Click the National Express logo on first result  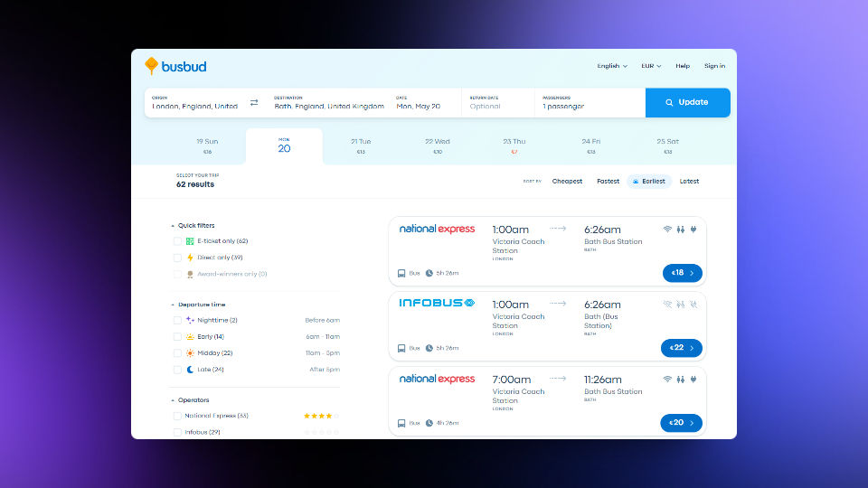pos(437,229)
